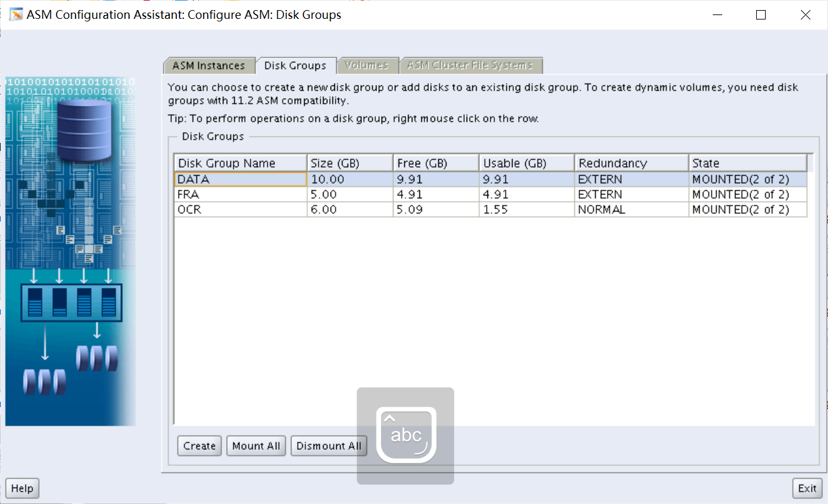Select the FRA disk group row
Screen dimensions: 828x504
[491, 194]
